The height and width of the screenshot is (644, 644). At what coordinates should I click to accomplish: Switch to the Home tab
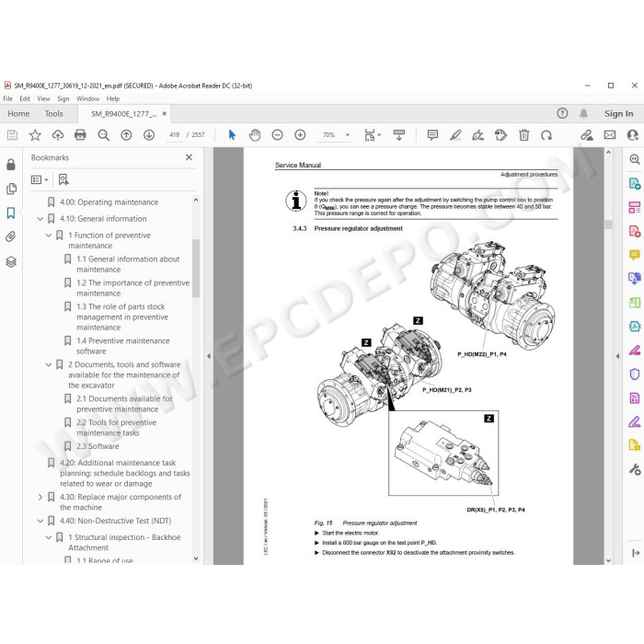click(x=18, y=114)
